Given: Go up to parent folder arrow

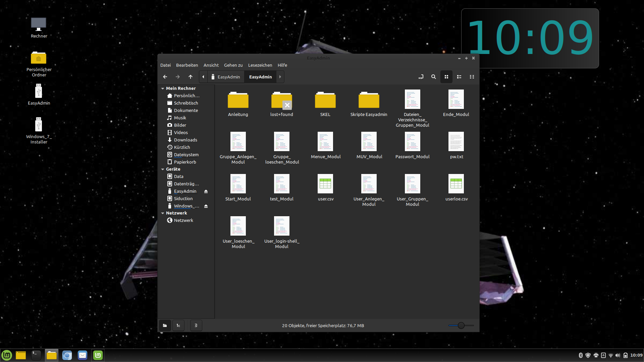Looking at the screenshot, I should tap(191, 77).
